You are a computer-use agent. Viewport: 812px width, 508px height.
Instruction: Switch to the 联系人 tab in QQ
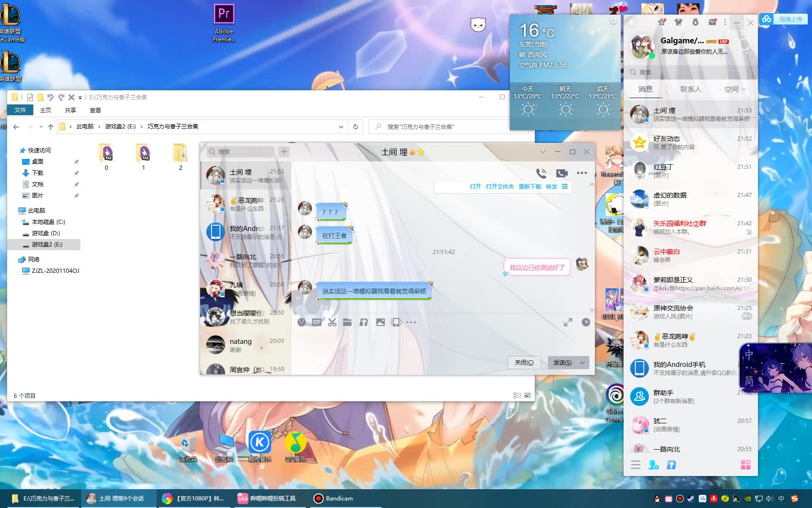pos(691,89)
